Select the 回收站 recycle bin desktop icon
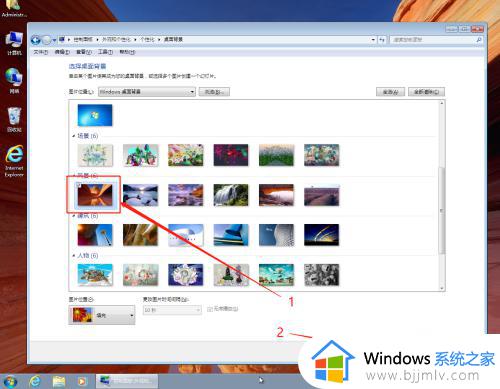This screenshot has width=500, height=389. point(14,120)
